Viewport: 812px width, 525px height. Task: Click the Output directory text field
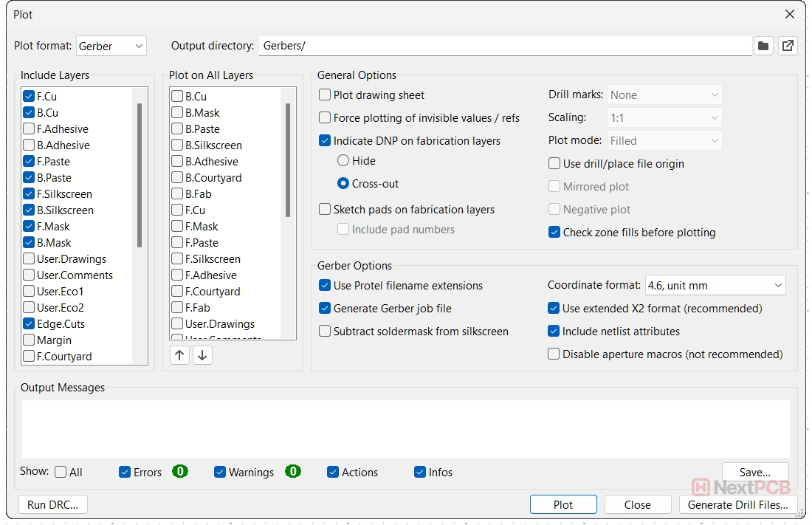(x=505, y=46)
